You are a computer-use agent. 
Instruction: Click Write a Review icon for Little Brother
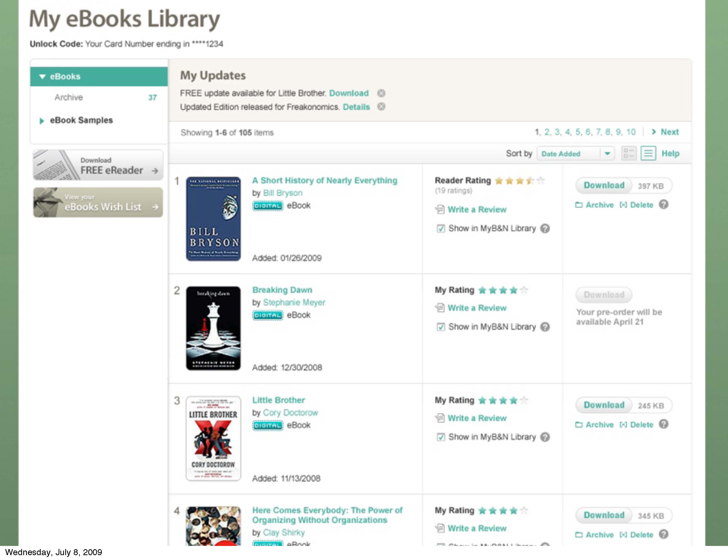440,418
